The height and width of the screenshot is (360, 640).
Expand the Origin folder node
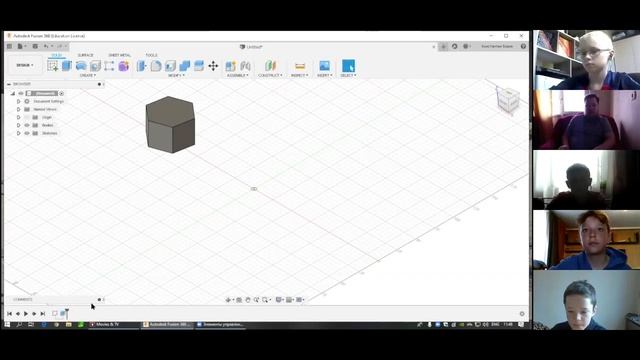(18, 117)
